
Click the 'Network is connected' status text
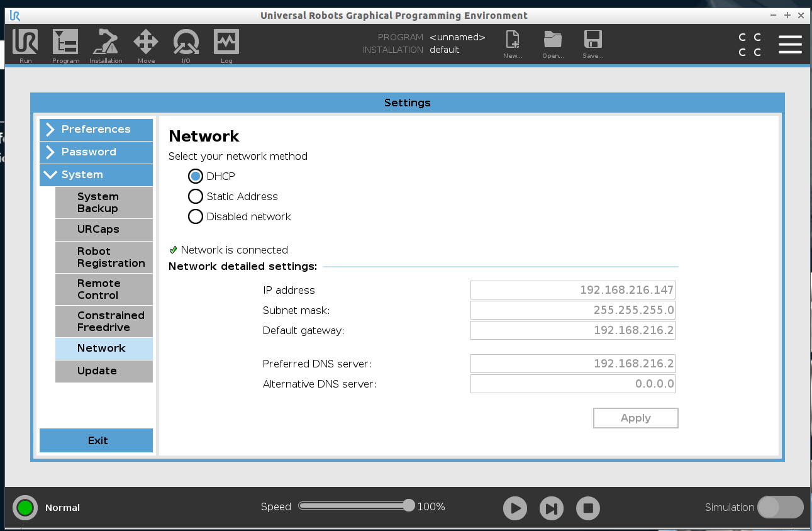(234, 250)
